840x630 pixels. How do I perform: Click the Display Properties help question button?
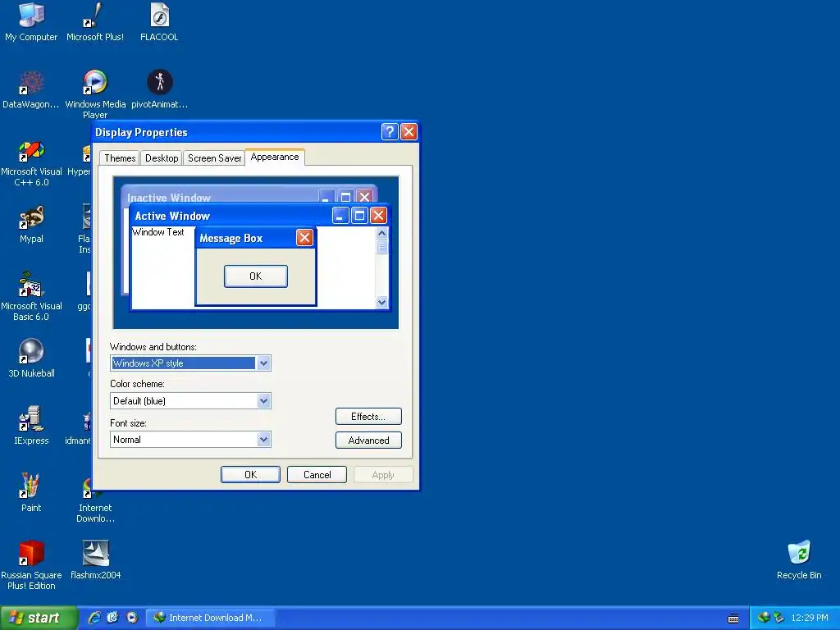point(390,132)
